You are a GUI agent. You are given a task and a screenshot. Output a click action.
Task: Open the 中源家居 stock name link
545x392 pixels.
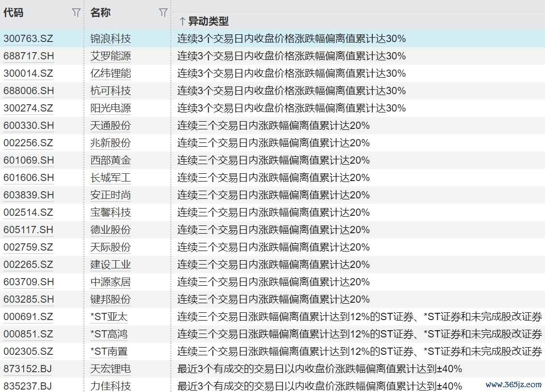[x=111, y=282]
